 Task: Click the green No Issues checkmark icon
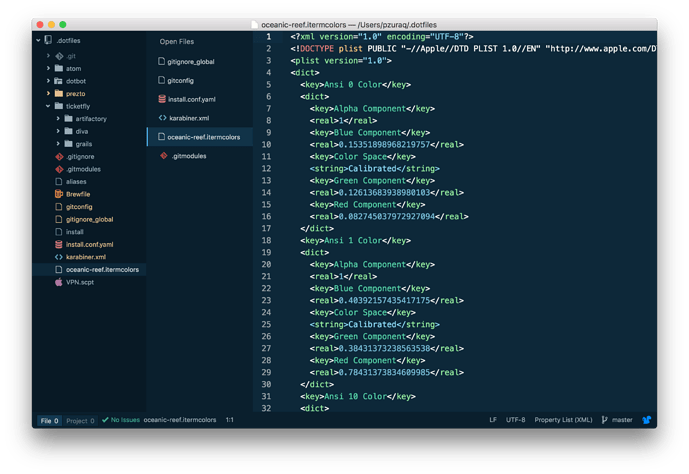click(105, 420)
